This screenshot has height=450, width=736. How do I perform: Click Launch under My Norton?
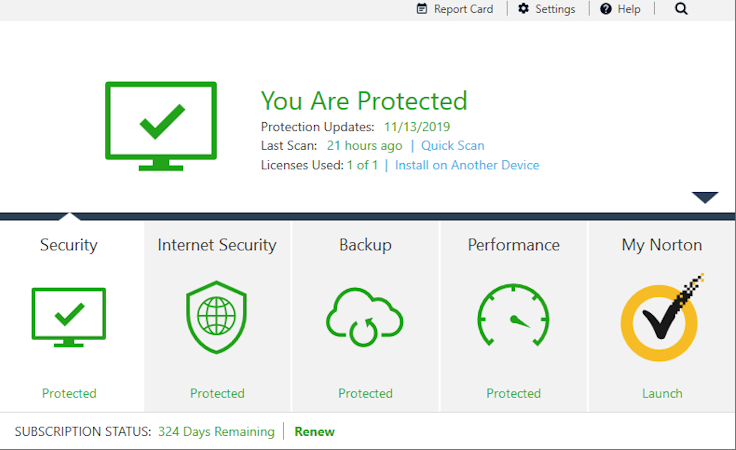point(662,393)
